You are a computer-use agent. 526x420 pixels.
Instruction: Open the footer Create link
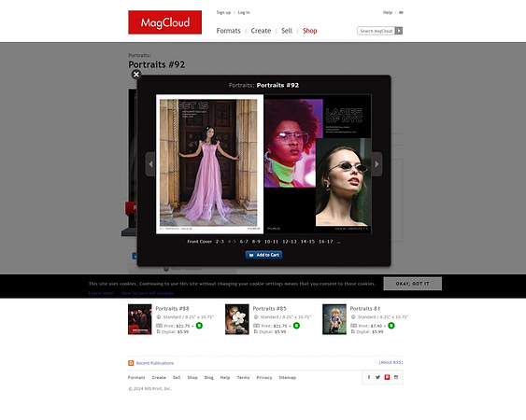[x=159, y=377]
